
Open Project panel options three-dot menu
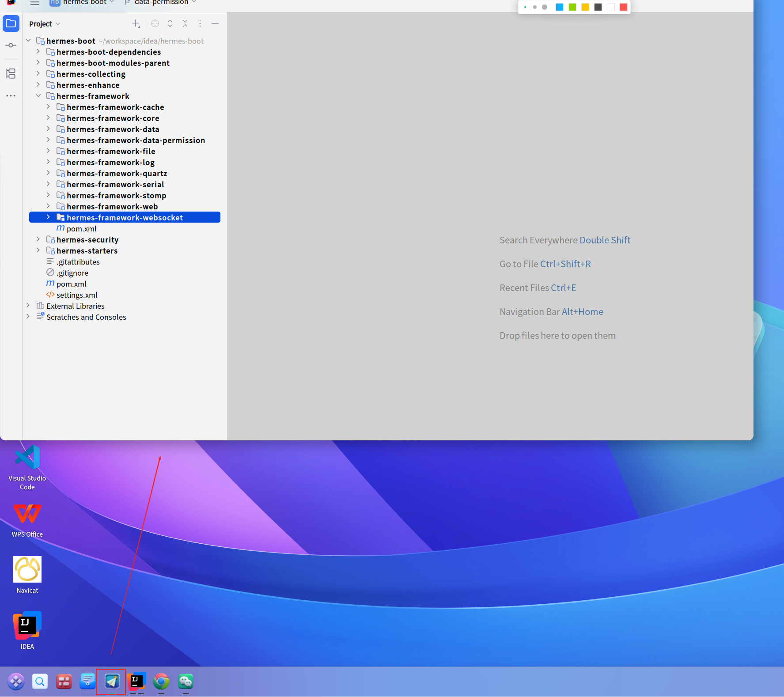point(200,23)
